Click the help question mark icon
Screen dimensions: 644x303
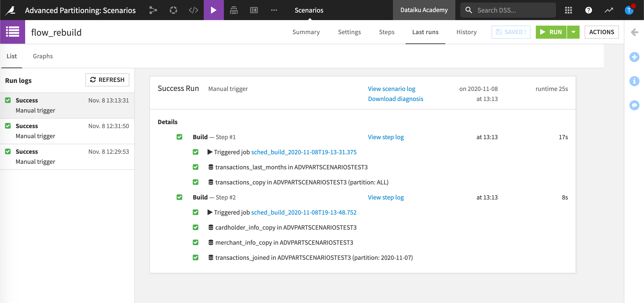pyautogui.click(x=588, y=10)
